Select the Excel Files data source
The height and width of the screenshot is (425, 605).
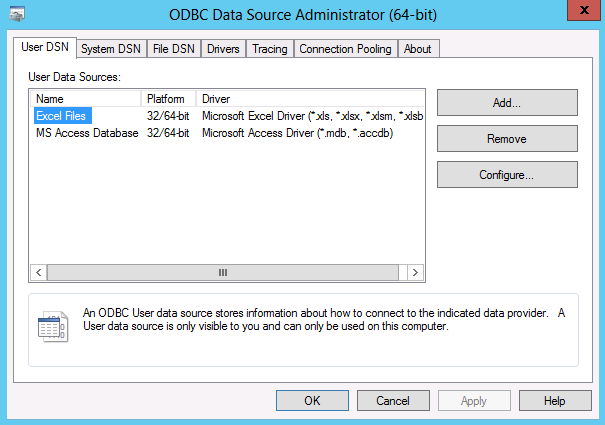point(62,116)
